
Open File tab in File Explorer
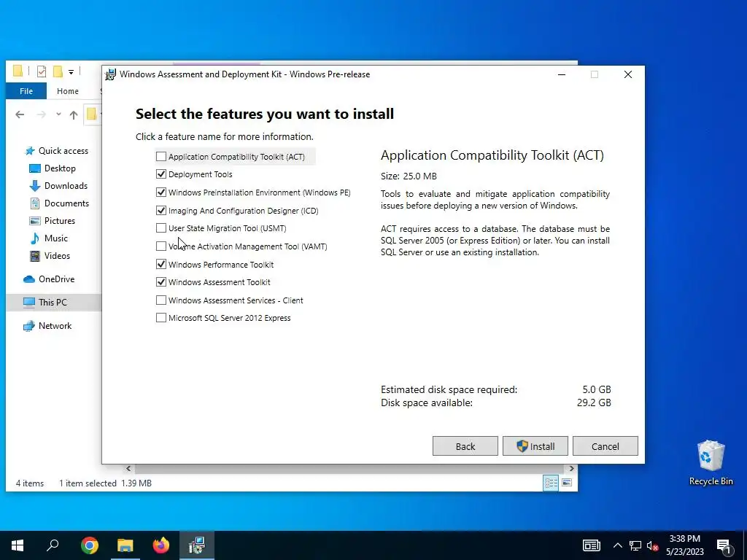pos(26,91)
